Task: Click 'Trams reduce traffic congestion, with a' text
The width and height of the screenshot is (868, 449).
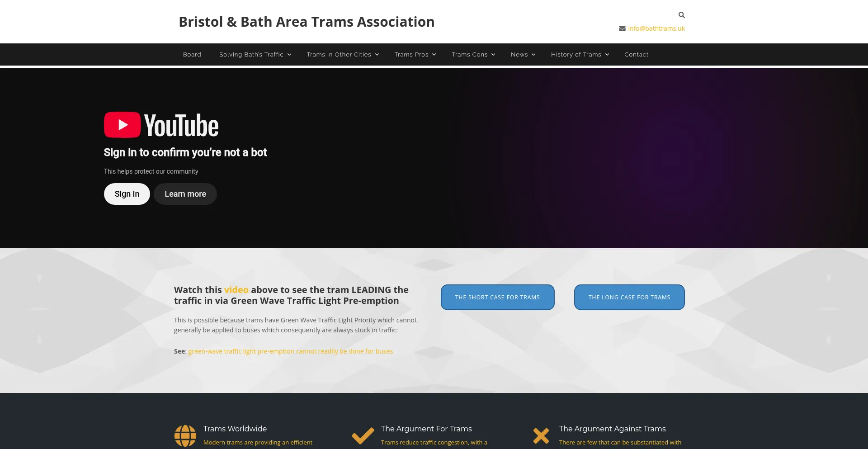Action: [434, 442]
